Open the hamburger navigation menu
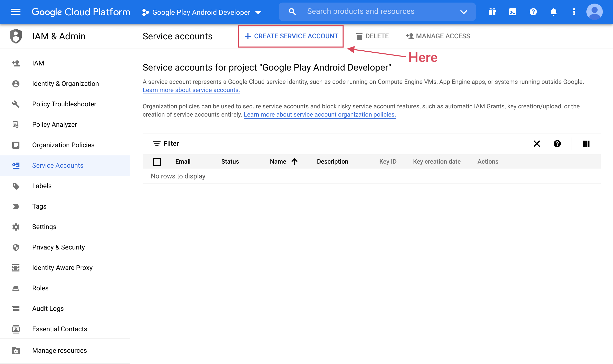Viewport: 613px width, 364px height. (16, 12)
